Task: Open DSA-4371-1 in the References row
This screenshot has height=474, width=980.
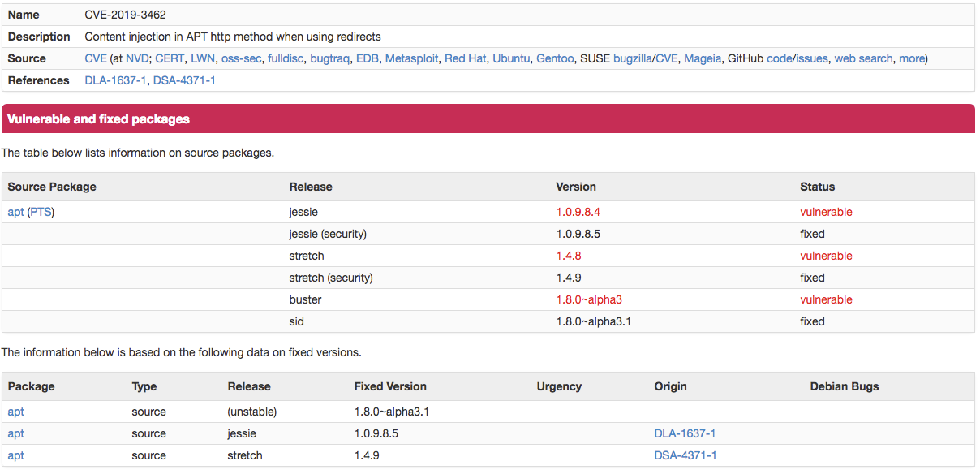Action: 184,80
